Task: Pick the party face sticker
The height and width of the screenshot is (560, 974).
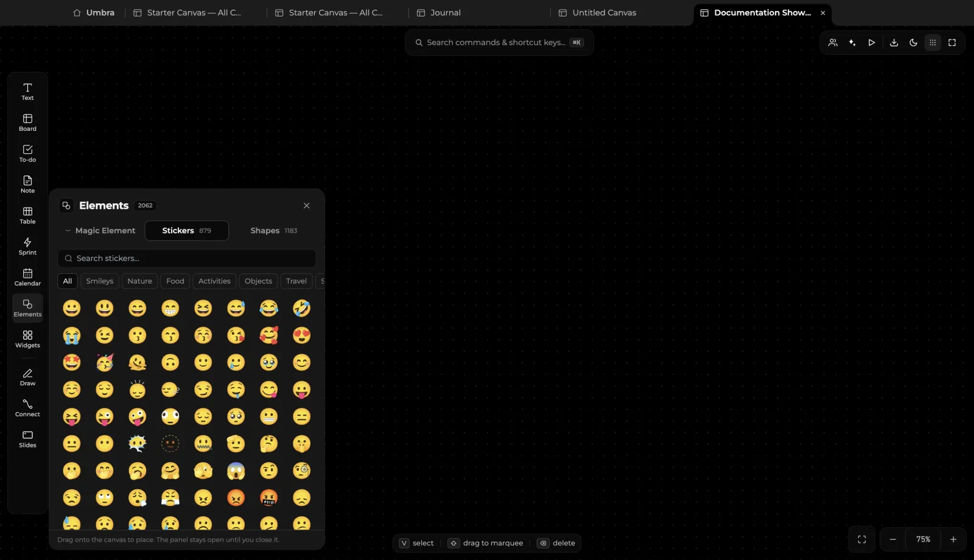Action: coord(105,362)
